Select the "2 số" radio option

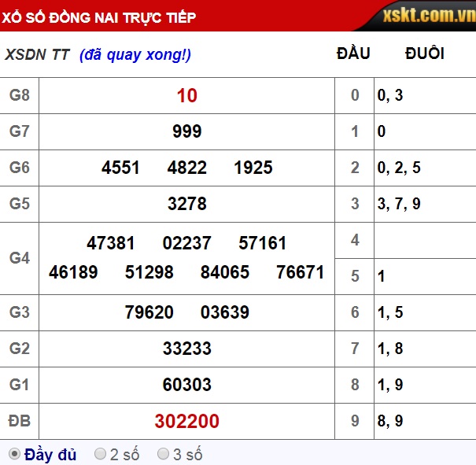point(100,454)
